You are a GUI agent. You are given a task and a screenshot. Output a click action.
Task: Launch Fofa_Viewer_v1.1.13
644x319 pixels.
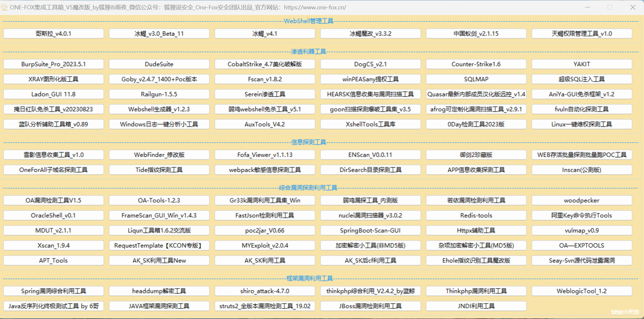point(265,155)
